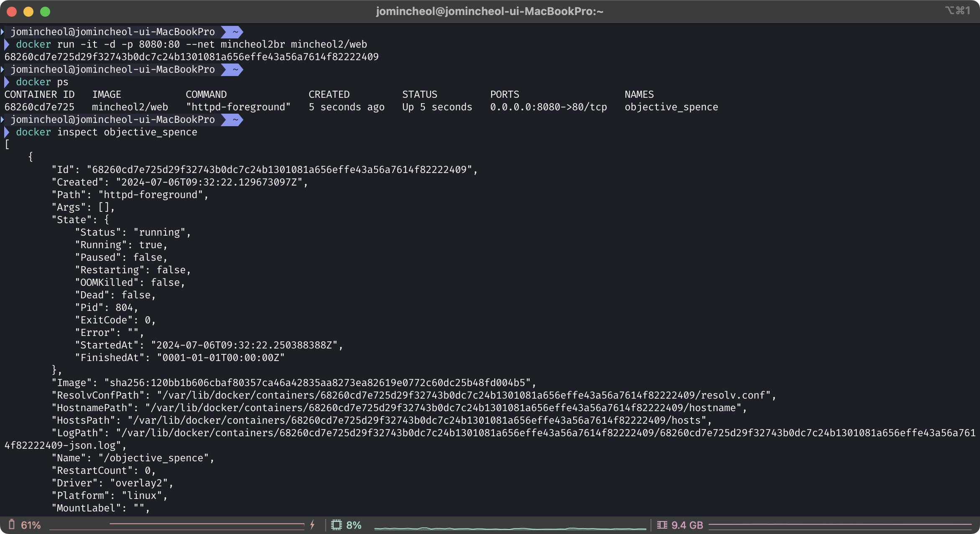
Task: Click the memory usage icon
Action: click(x=662, y=525)
